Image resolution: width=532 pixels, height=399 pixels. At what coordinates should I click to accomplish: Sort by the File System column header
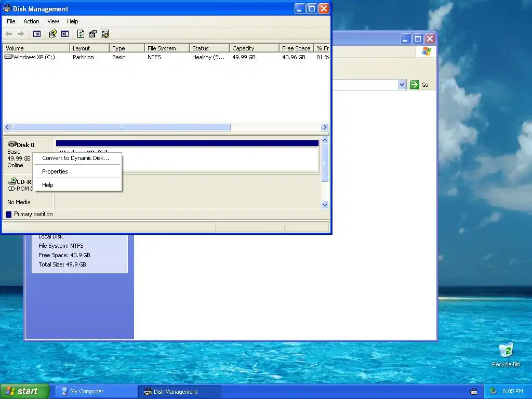tap(167, 48)
